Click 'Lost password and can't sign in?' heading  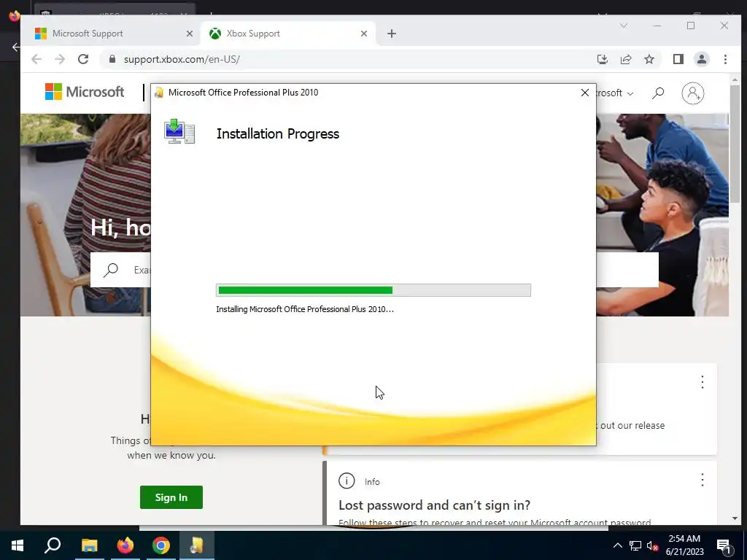(x=434, y=505)
